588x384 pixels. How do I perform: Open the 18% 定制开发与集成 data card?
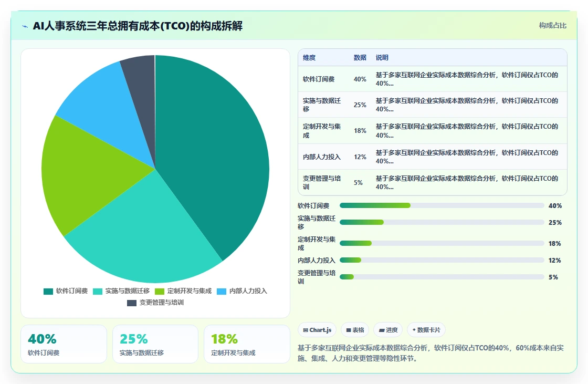[x=247, y=344]
